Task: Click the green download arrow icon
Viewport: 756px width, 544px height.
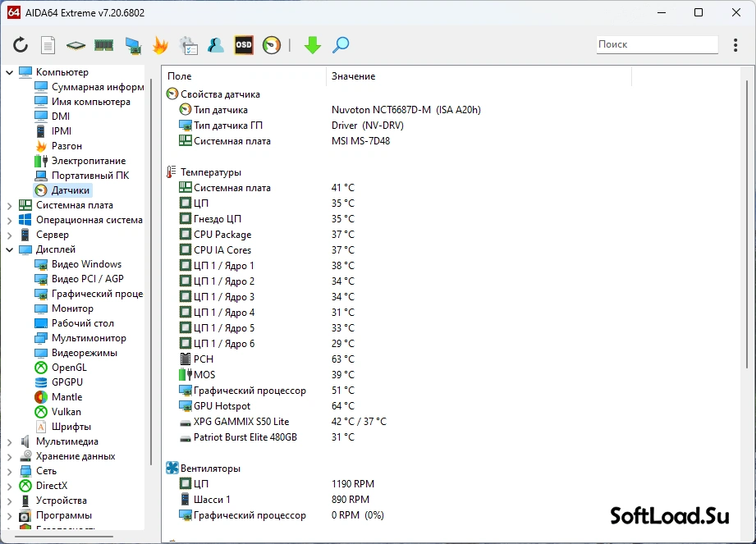Action: (313, 45)
